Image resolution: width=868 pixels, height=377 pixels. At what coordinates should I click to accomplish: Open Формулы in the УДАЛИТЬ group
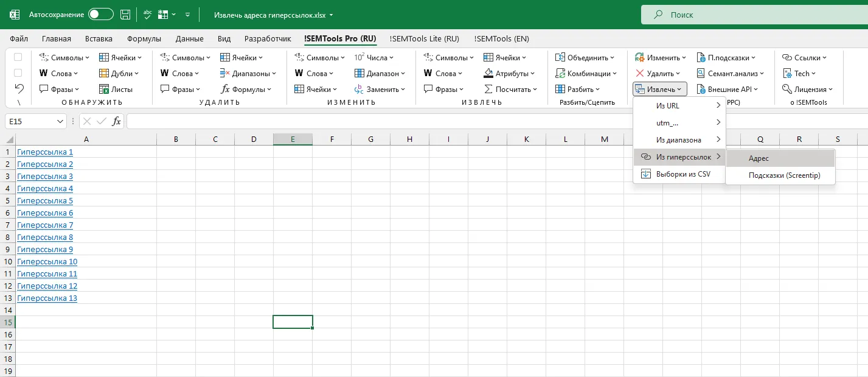tap(246, 89)
